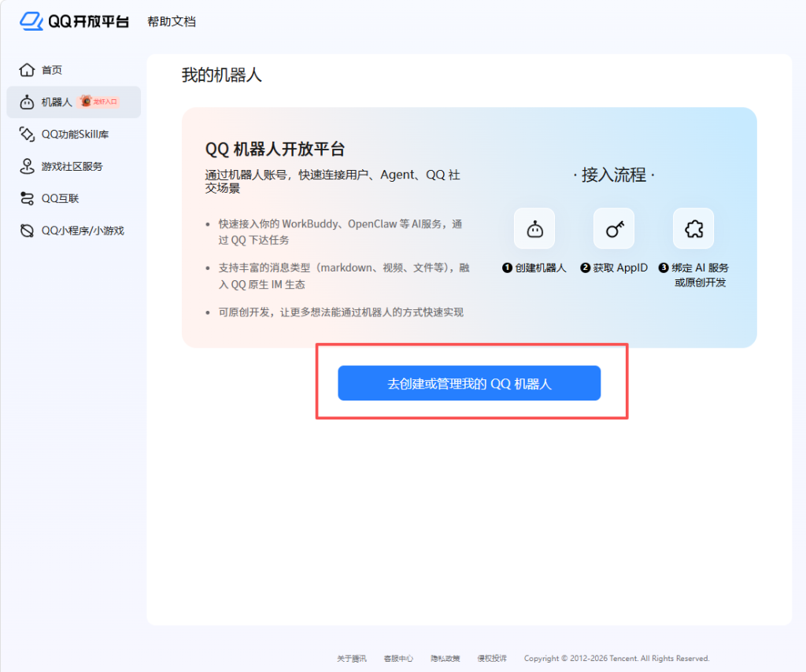This screenshot has height=672, width=806.
Task: Open the 帮助文档 link in header
Action: (171, 21)
